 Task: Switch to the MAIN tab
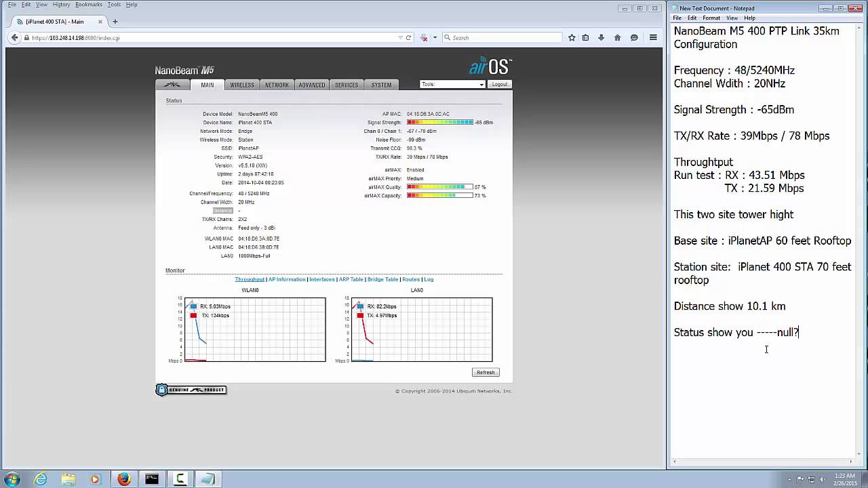(207, 85)
